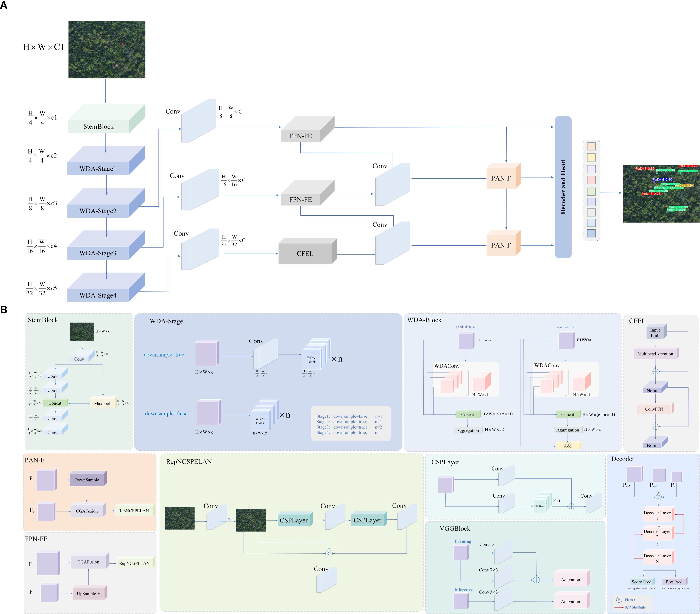Click the Box Pred box in Decoder
This screenshot has height=614, width=700.
(x=674, y=581)
